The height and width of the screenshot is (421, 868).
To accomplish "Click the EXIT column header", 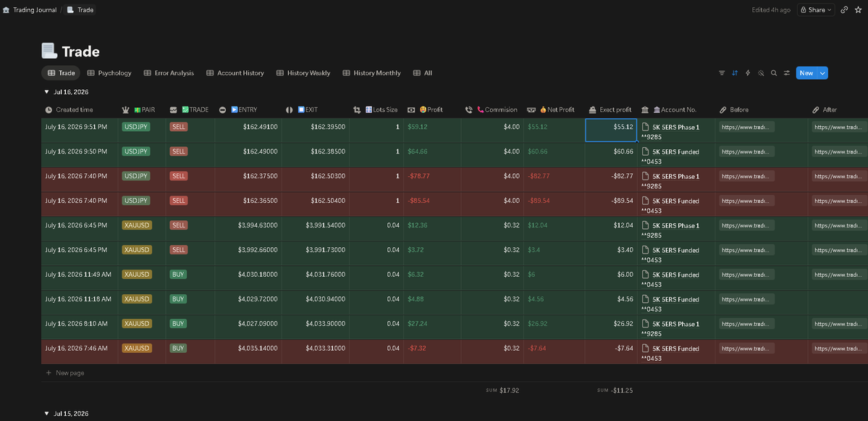I will [316, 109].
